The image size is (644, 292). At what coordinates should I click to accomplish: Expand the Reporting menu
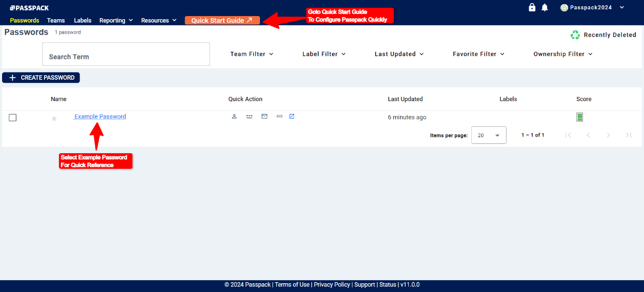[x=116, y=20]
